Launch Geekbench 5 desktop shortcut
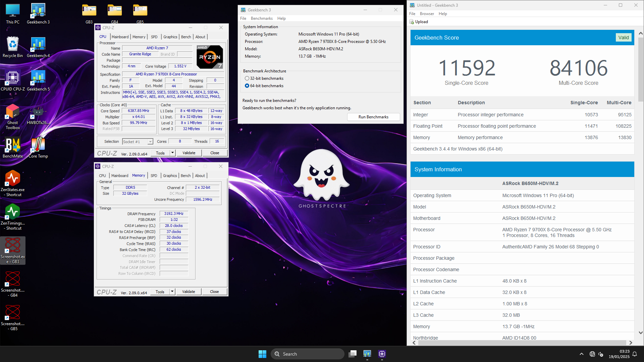 38,81
